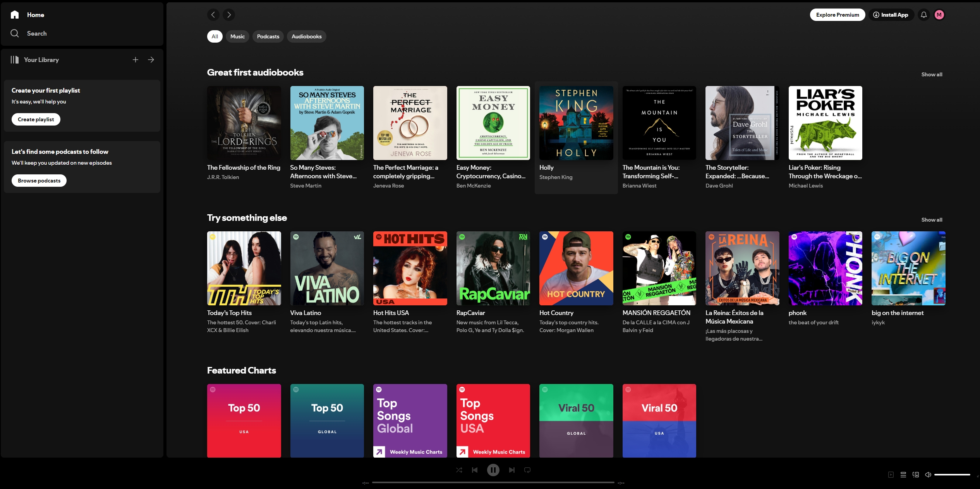
Task: Skip to the next track
Action: [x=511, y=470]
